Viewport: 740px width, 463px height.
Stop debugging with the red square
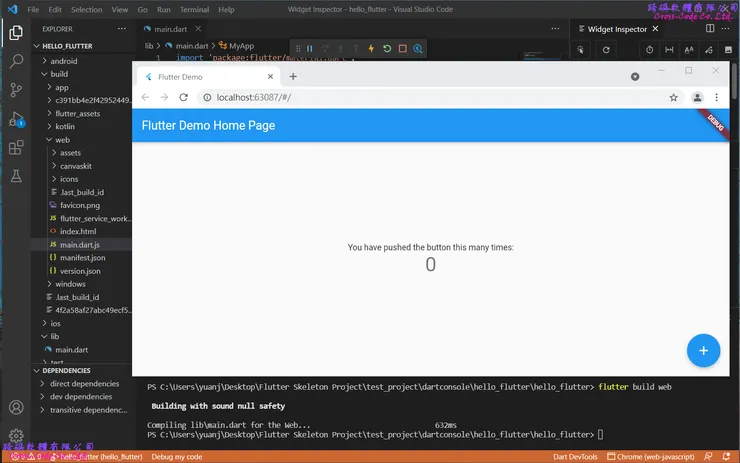(403, 49)
